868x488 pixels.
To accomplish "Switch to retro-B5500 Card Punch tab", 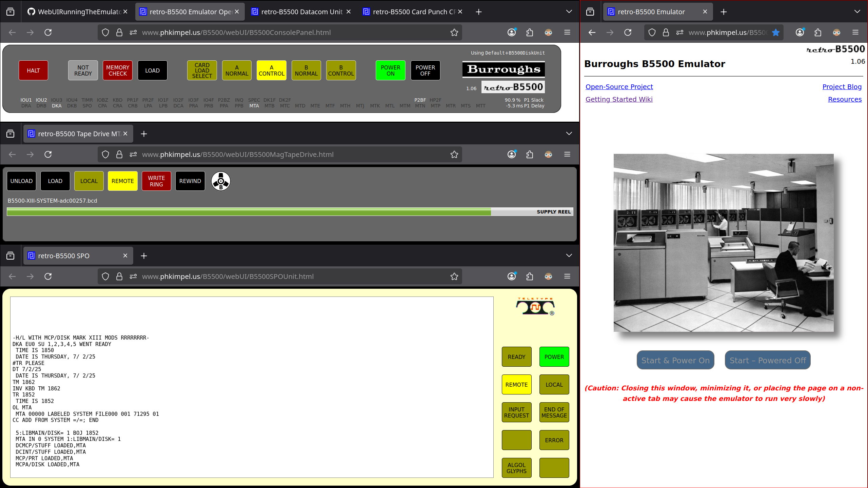I will 412,12.
